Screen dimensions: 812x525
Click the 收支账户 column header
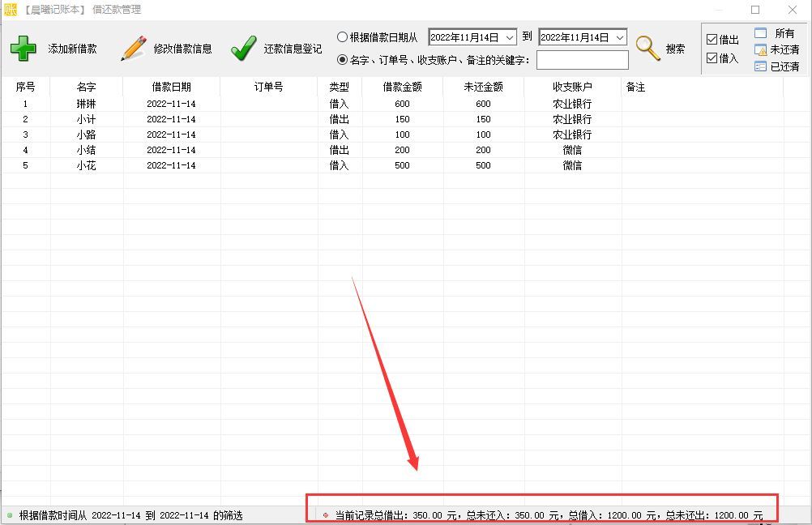[x=572, y=87]
